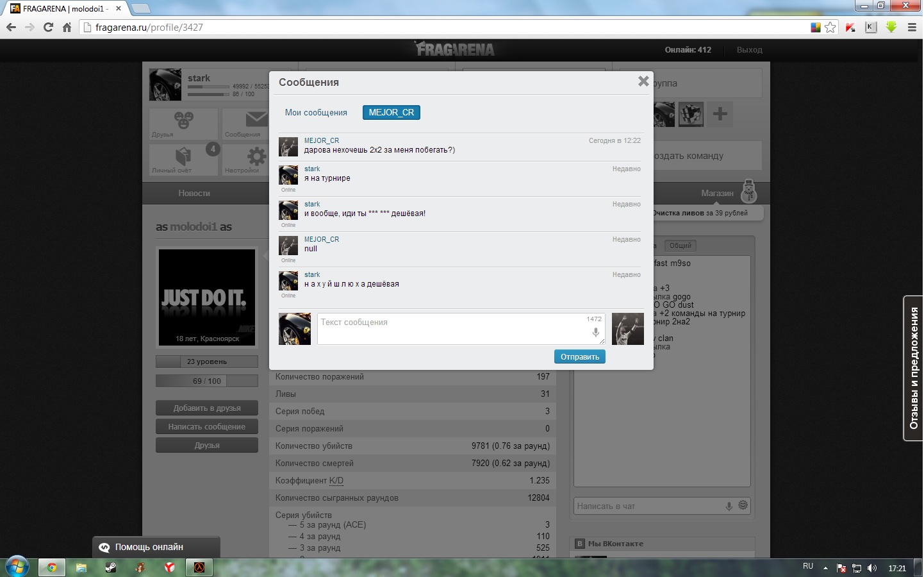Screen dimensions: 924x577
Task: Click MEJOR_CR avatar beside the message box
Action: (628, 329)
